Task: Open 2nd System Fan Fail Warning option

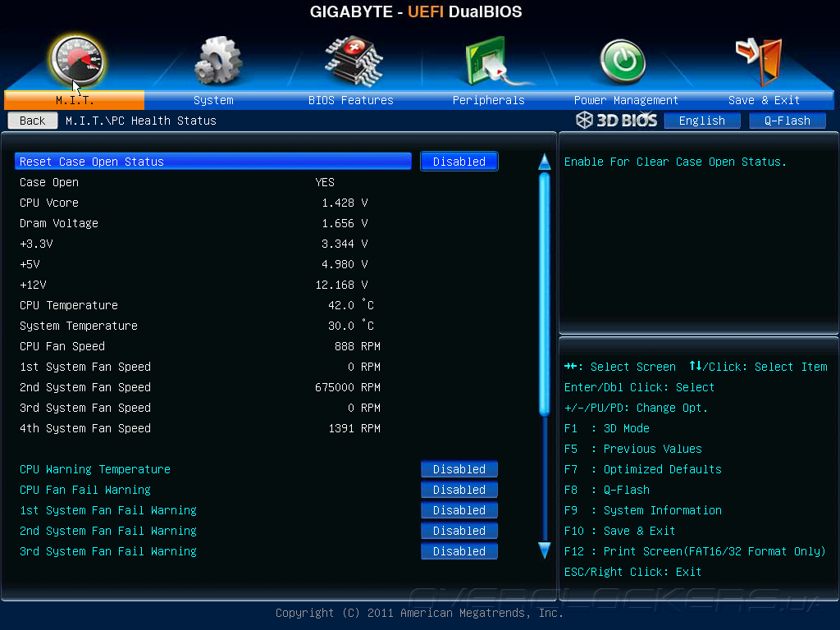Action: (459, 531)
